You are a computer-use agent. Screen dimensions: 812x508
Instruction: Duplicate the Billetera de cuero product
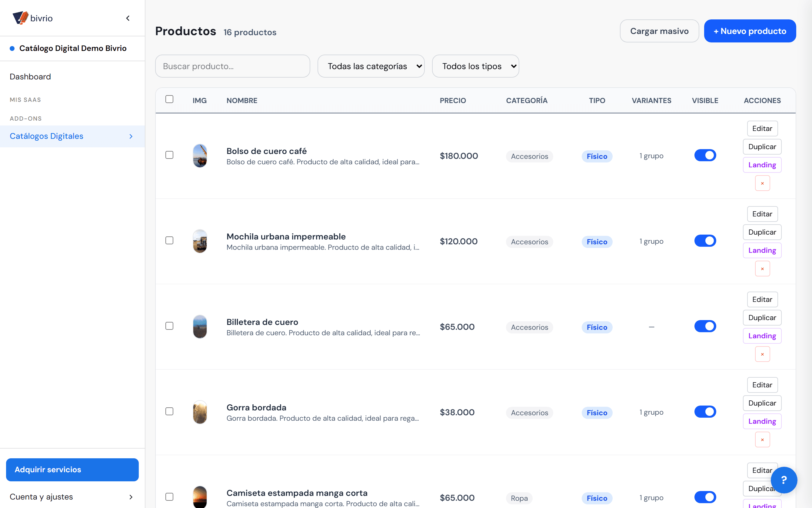tap(762, 318)
